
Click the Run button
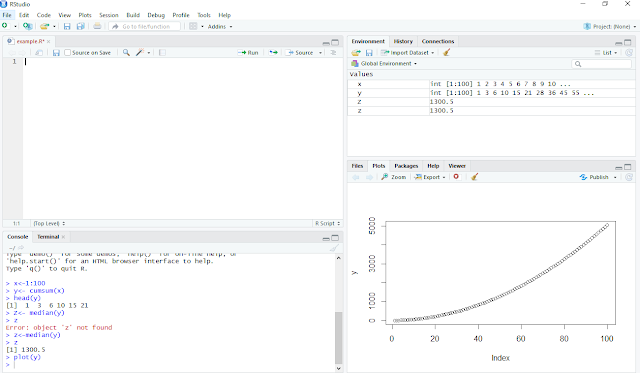coord(248,53)
